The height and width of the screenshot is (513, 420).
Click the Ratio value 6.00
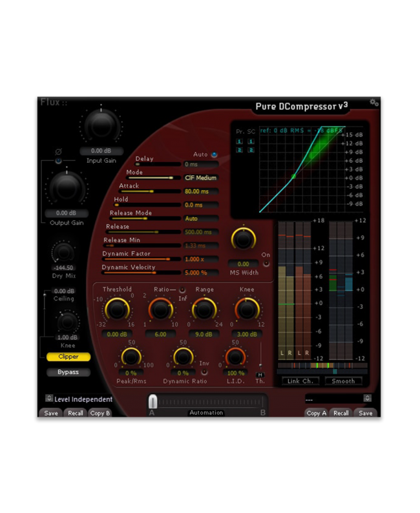click(160, 335)
